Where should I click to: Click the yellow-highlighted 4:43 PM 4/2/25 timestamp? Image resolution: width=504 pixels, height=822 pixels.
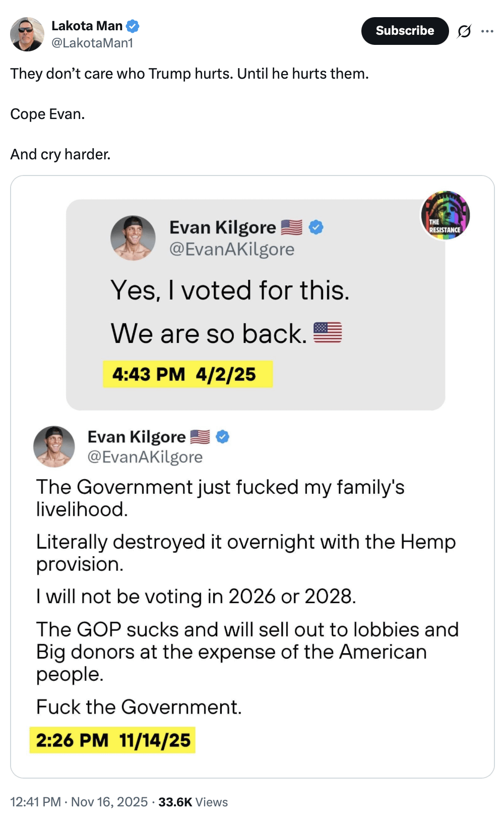(187, 374)
